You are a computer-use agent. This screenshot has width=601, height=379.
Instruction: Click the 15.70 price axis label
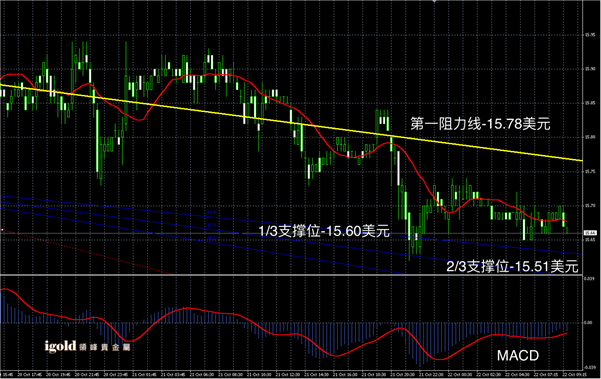click(590, 206)
